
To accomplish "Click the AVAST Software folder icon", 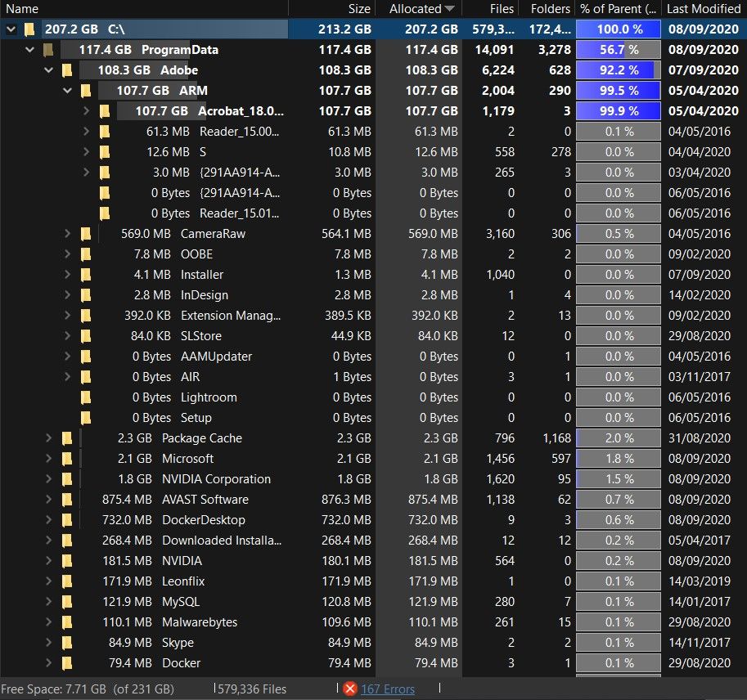I will [x=67, y=500].
